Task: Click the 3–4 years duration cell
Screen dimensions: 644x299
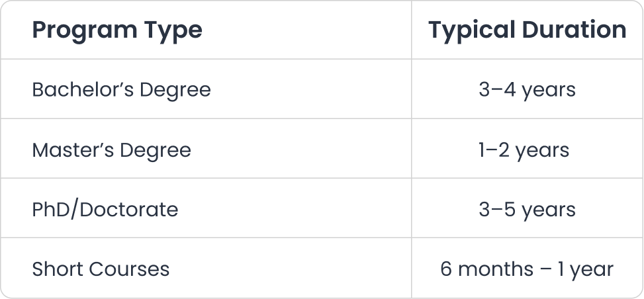Action: click(x=527, y=89)
